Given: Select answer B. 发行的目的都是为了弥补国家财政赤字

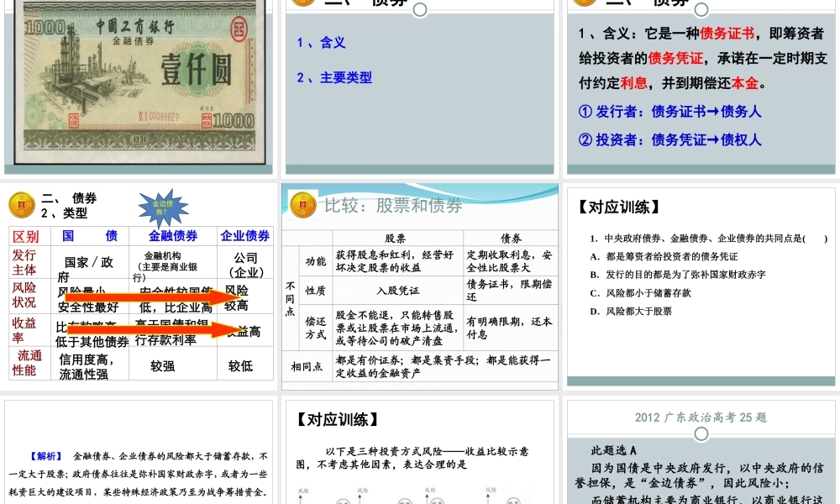Looking at the screenshot, I should click(678, 275).
